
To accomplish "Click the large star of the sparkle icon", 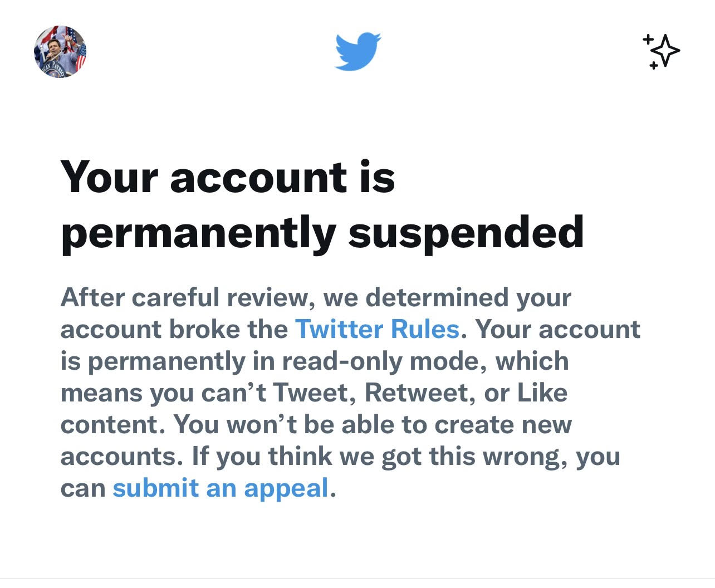I will 665,51.
